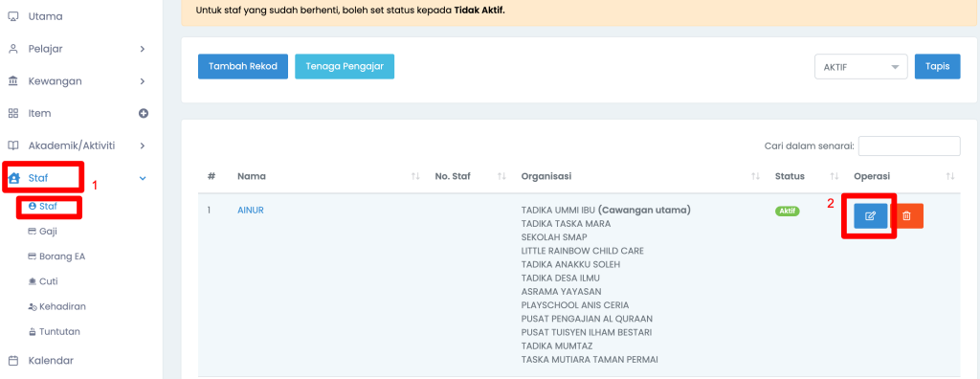The width and height of the screenshot is (980, 379).
Task: Click the Item grid icon
Action: point(13,113)
